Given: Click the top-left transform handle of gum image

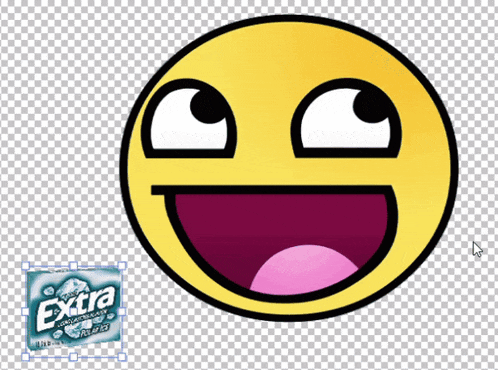Looking at the screenshot, I should (x=26, y=266).
